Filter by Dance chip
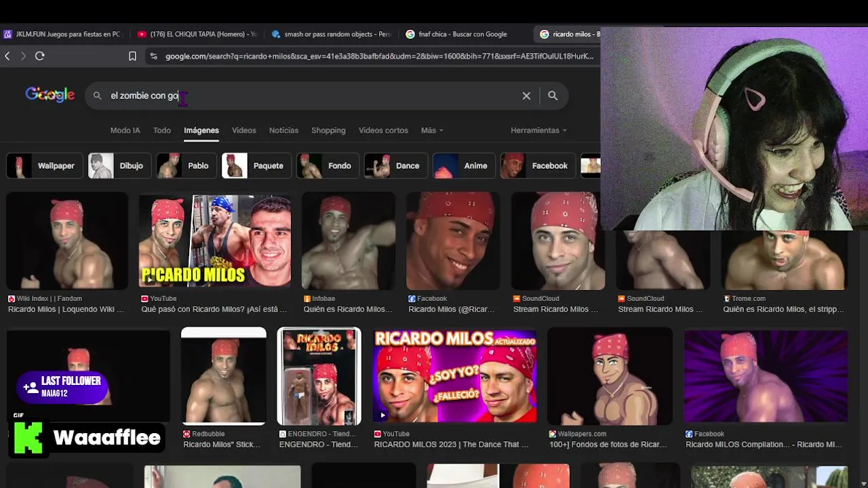This screenshot has height=488, width=868. tap(396, 165)
